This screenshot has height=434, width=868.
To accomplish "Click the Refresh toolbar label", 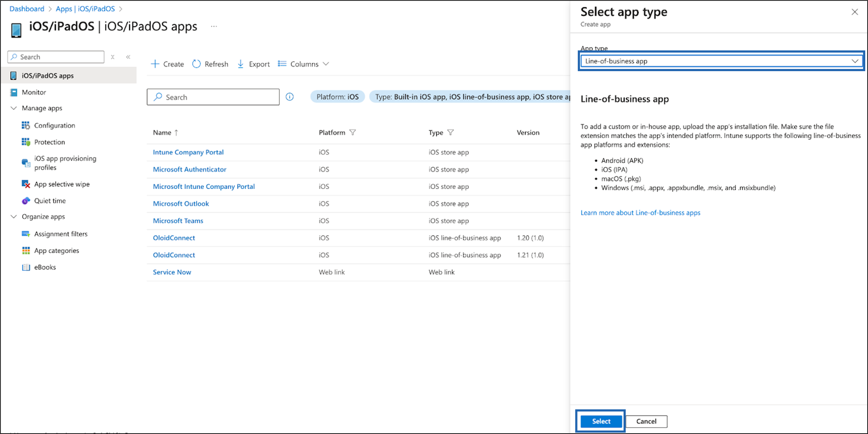I will point(216,64).
